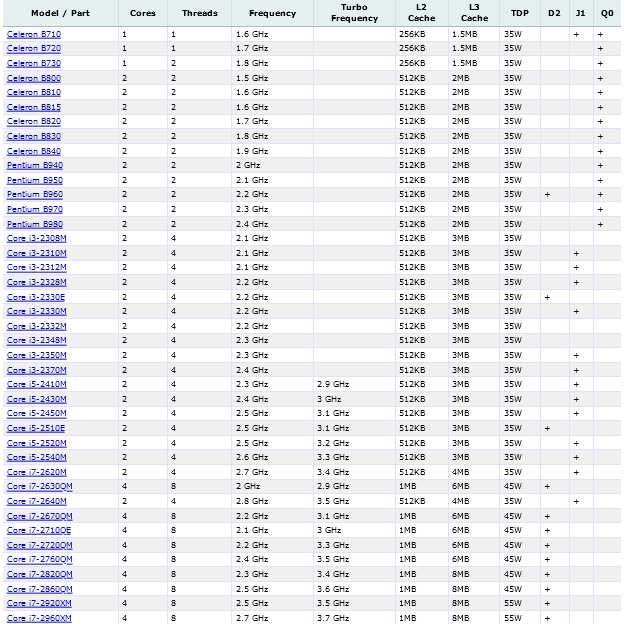Open the Core i7-2670QM link
Viewport: 638px width, 624px height.
[x=39, y=516]
